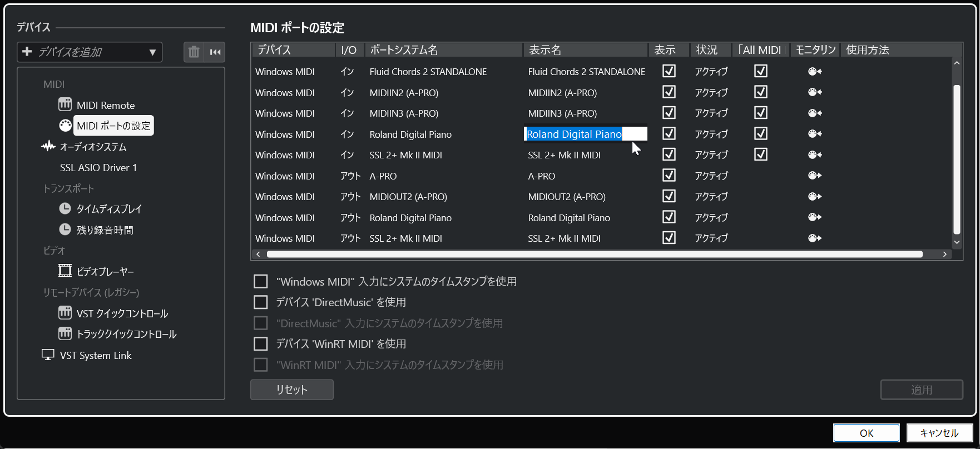Screen dimensions: 980x449
Task: Toggle 表示 checkbox for MIDIOUT2 (A-PRO)
Action: (x=669, y=196)
